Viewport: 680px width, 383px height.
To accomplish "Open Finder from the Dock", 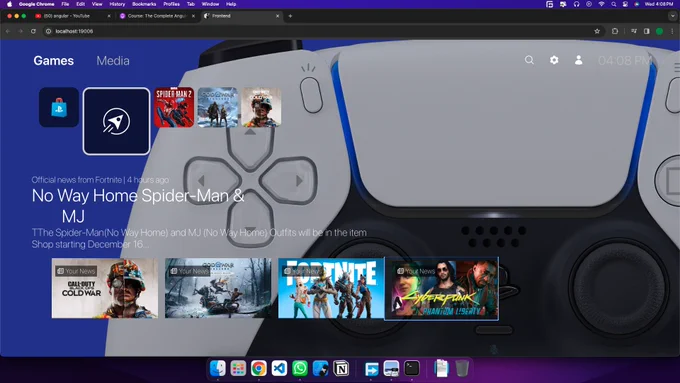I will tap(217, 368).
